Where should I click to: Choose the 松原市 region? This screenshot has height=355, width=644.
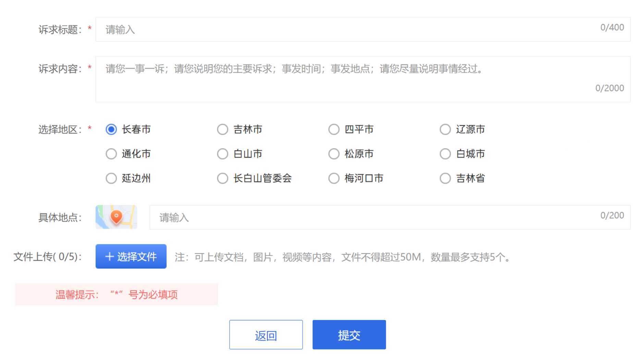(x=334, y=154)
